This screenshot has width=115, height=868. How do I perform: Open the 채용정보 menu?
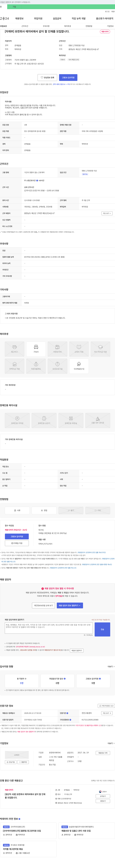(x=20, y=19)
